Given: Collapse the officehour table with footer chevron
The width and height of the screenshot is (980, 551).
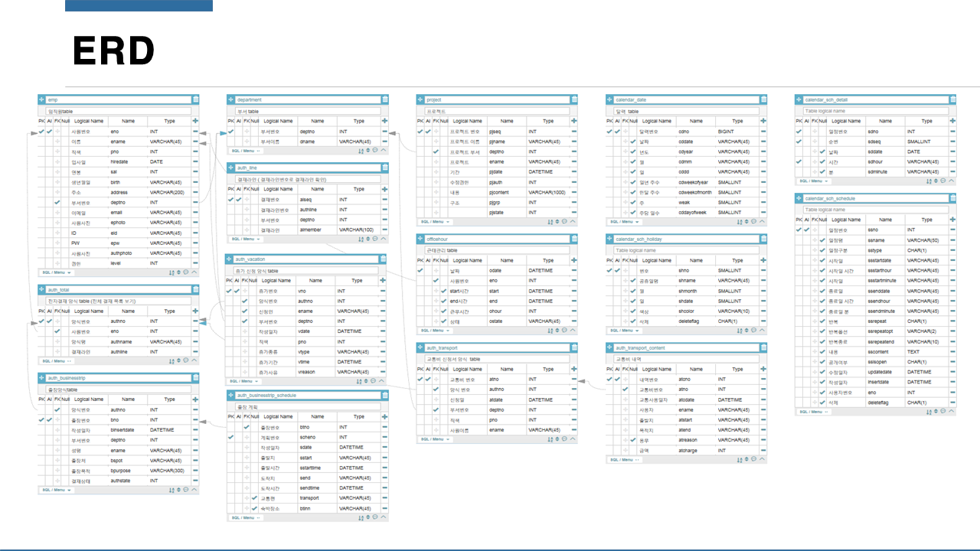Looking at the screenshot, I should pos(573,331).
